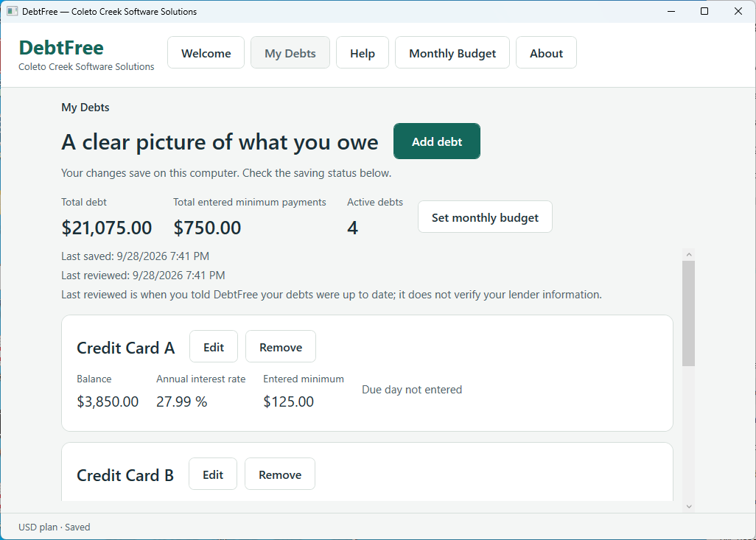Open the Welcome tab
The width and height of the screenshot is (756, 540).
click(206, 52)
